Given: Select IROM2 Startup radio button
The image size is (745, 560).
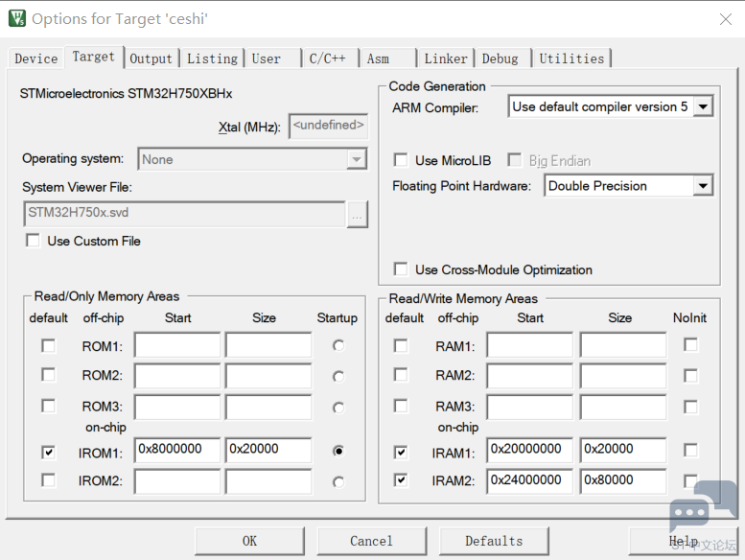Looking at the screenshot, I should click(x=338, y=482).
